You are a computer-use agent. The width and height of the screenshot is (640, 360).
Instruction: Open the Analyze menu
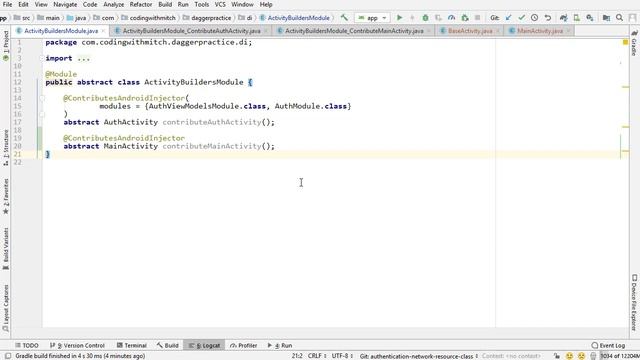tap(113, 4)
